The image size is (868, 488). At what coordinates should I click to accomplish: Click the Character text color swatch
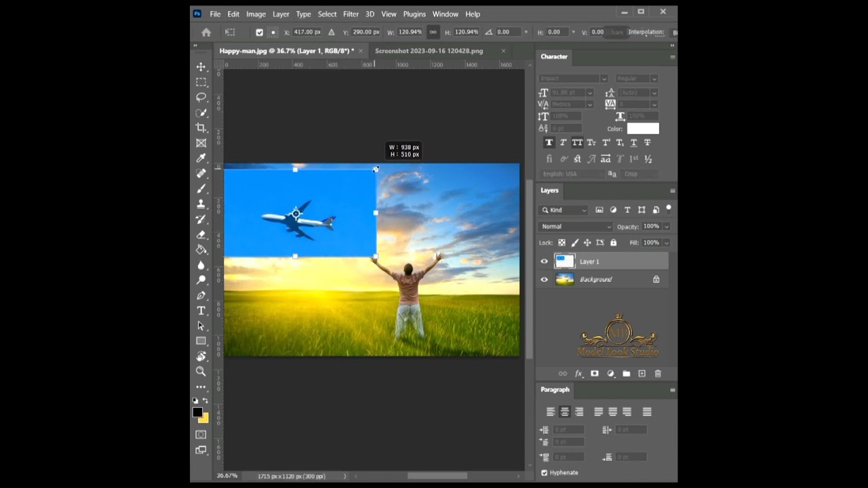643,129
